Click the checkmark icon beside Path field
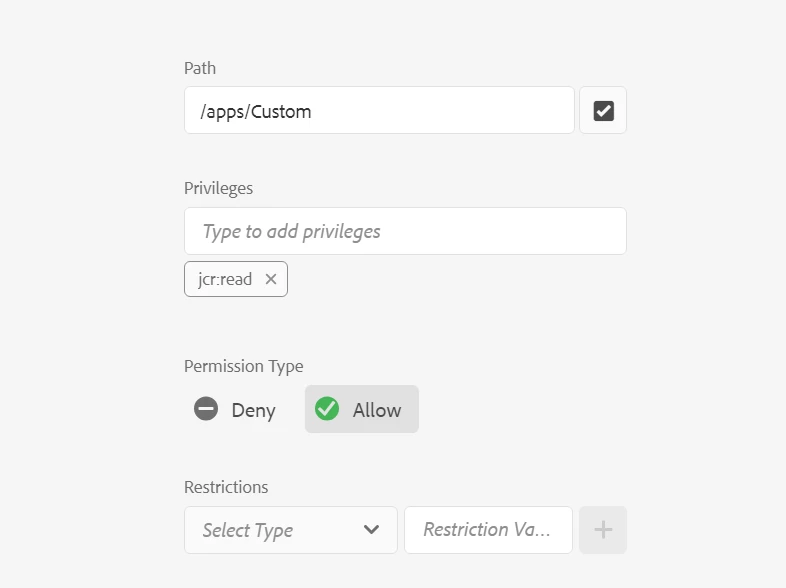The height and width of the screenshot is (588, 786). [603, 111]
